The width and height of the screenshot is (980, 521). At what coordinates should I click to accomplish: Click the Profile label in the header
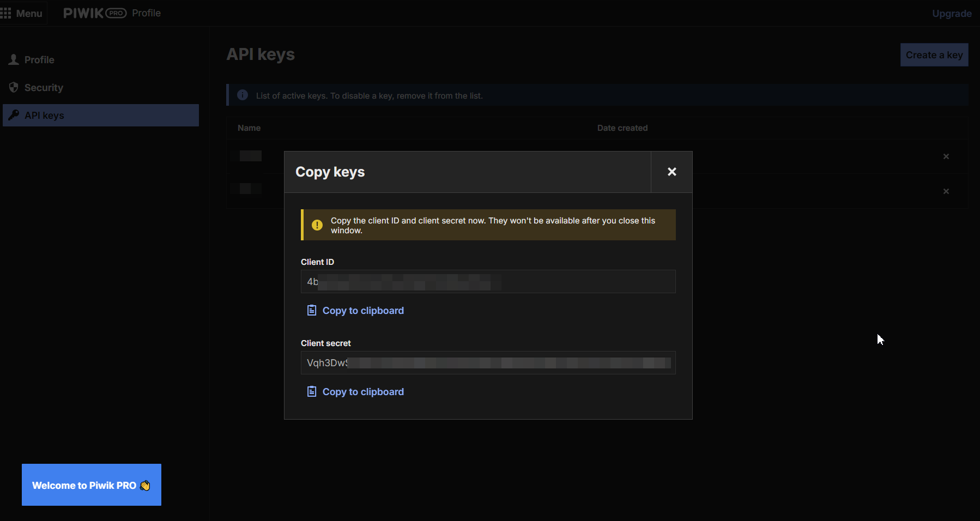146,13
